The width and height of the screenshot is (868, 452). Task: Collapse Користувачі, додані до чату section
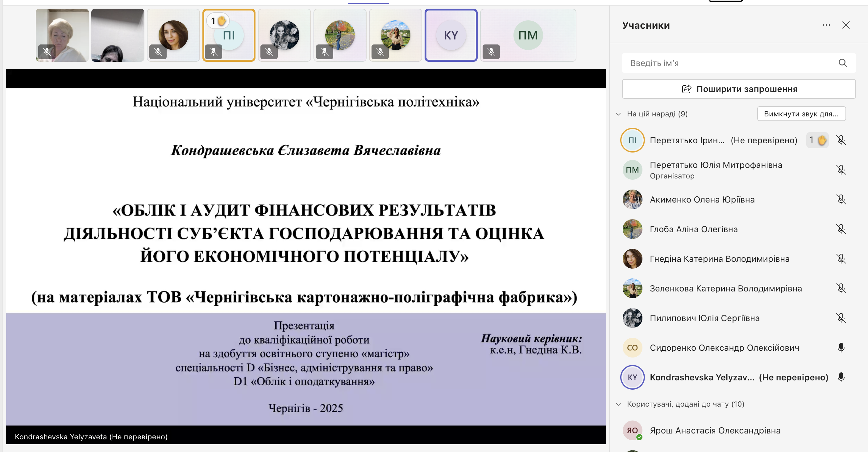[618, 404]
